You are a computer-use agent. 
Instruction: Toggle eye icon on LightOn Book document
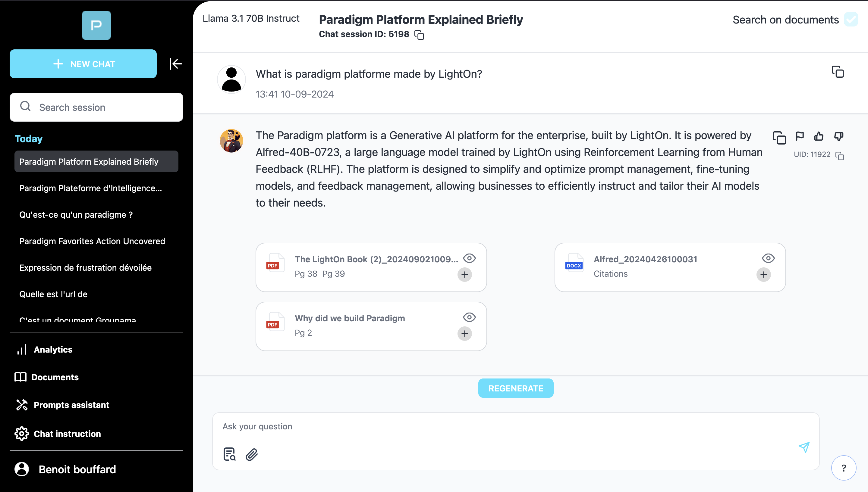(x=469, y=258)
